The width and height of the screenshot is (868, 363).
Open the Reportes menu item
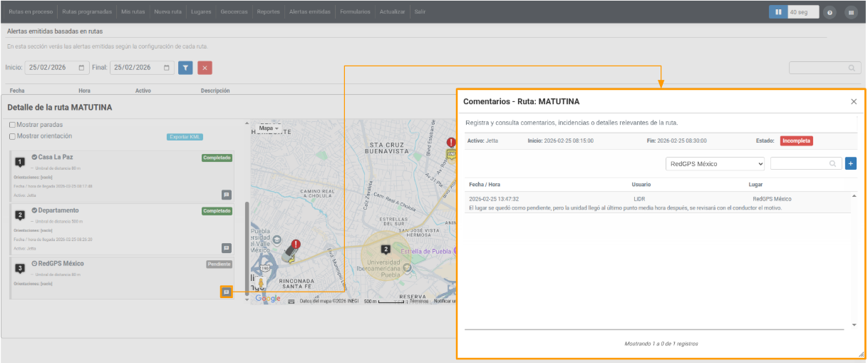coord(268,12)
